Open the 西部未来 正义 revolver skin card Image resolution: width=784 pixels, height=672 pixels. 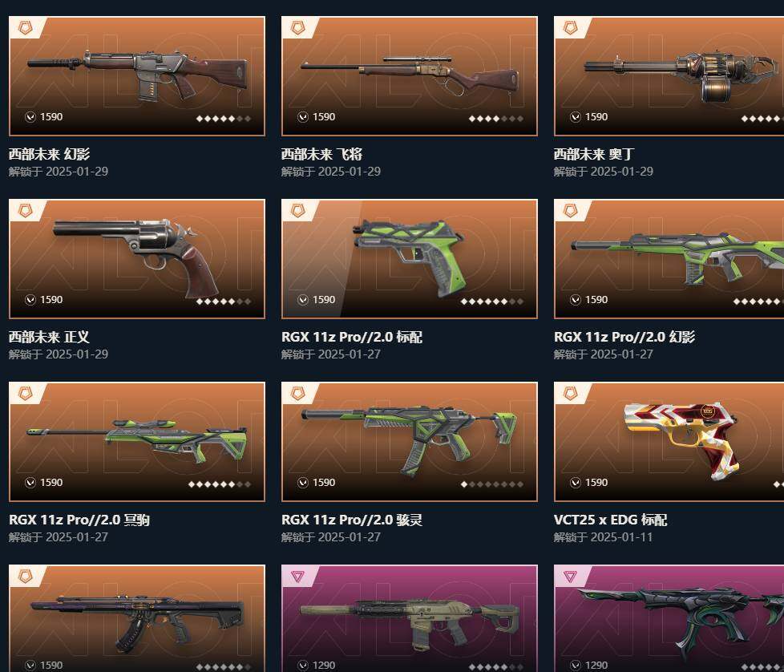(x=137, y=259)
